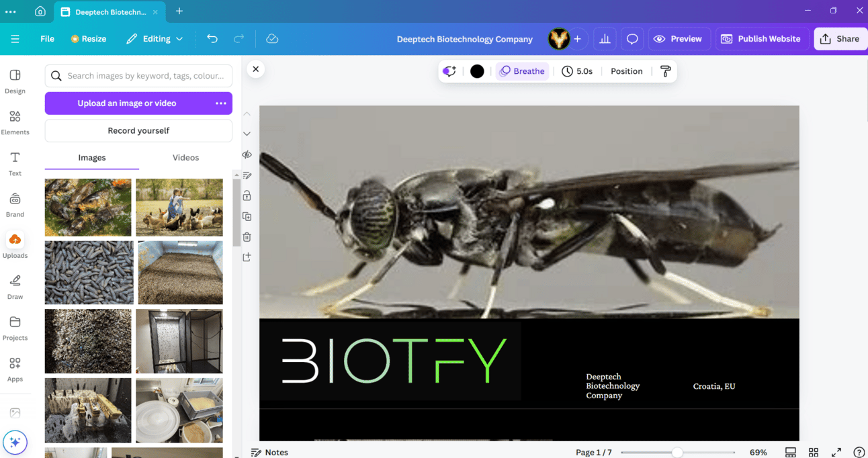Click the Preview button

tap(678, 39)
